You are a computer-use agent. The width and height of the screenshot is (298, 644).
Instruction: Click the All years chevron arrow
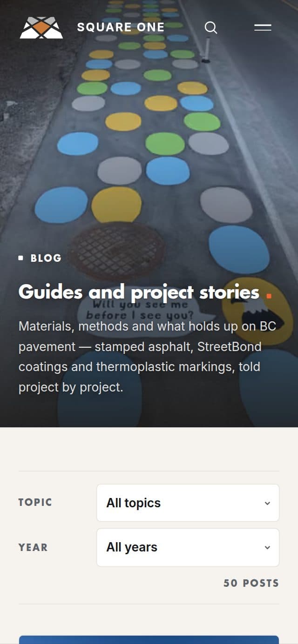click(x=267, y=547)
